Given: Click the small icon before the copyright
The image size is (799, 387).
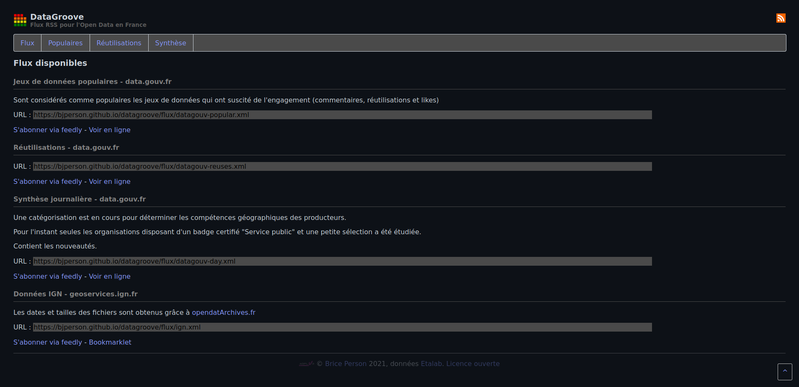Looking at the screenshot, I should (306, 364).
